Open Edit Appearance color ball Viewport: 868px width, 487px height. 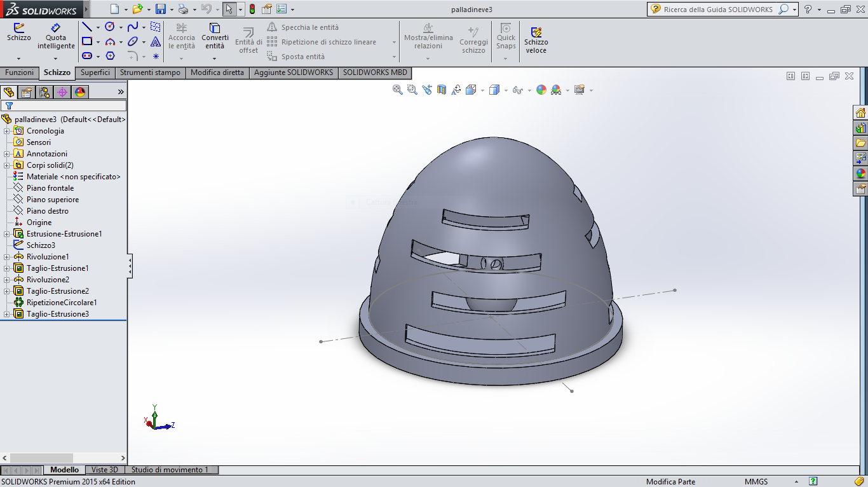click(x=541, y=90)
